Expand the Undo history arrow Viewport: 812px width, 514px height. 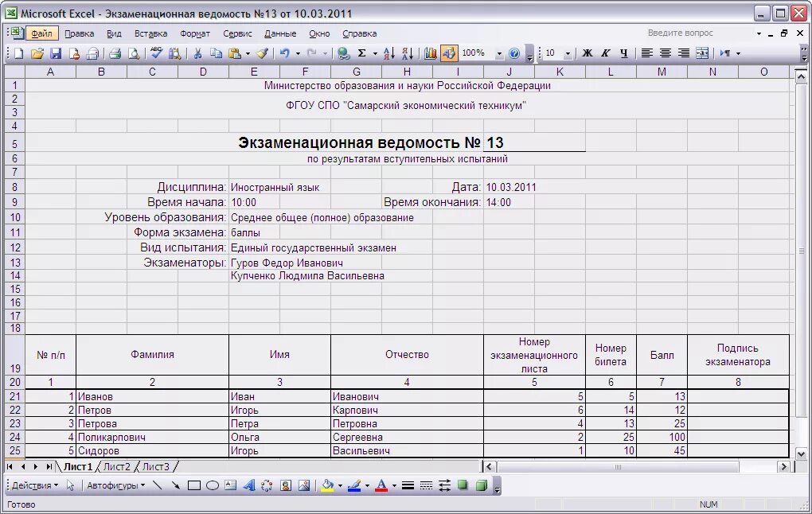point(298,53)
